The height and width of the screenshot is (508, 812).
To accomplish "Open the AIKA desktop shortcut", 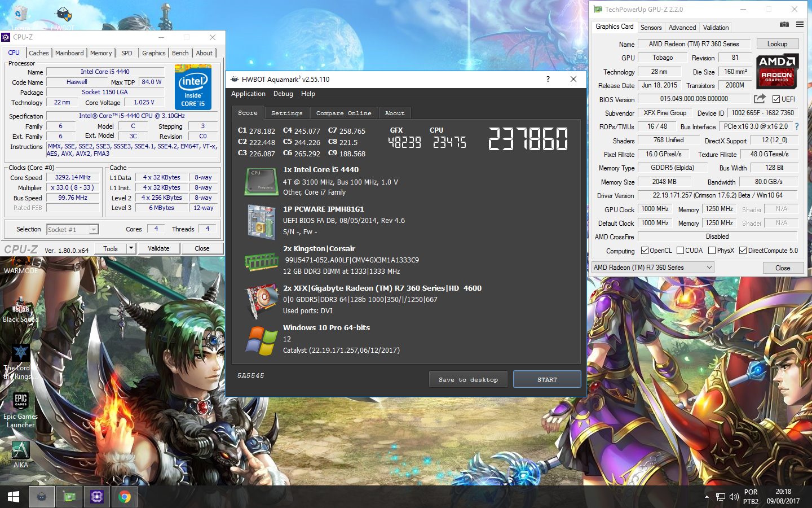I will pyautogui.click(x=21, y=454).
